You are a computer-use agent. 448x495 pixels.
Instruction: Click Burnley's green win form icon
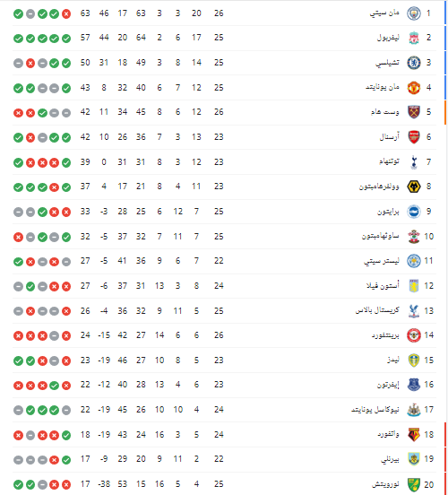tap(66, 460)
